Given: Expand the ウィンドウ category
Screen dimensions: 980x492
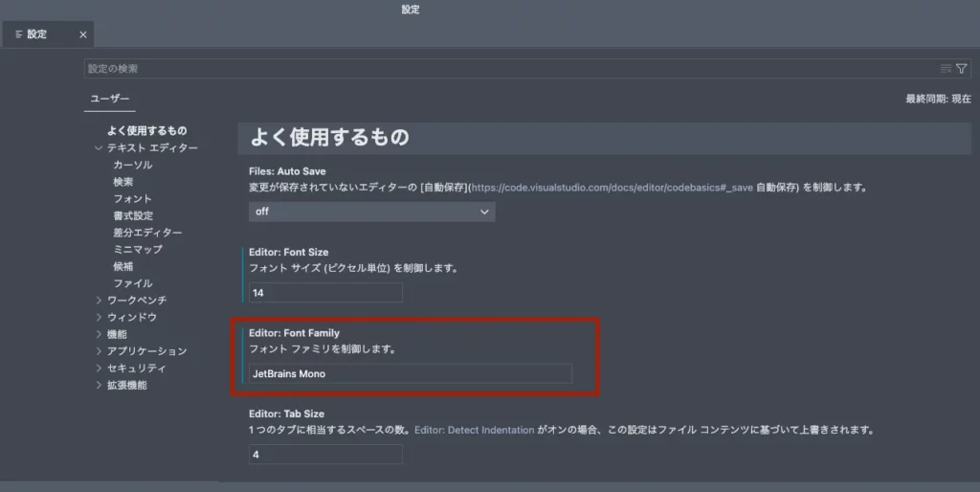Looking at the screenshot, I should (98, 317).
